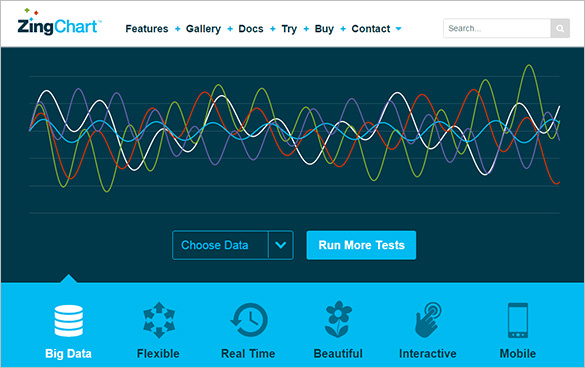Click the Run More Tests button
The height and width of the screenshot is (368, 585).
(361, 245)
